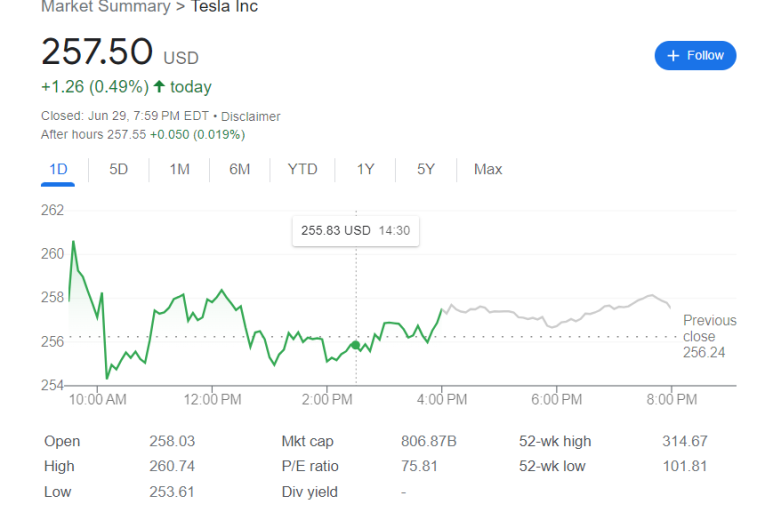
Task: Click the green up arrow next to today
Action: point(159,87)
